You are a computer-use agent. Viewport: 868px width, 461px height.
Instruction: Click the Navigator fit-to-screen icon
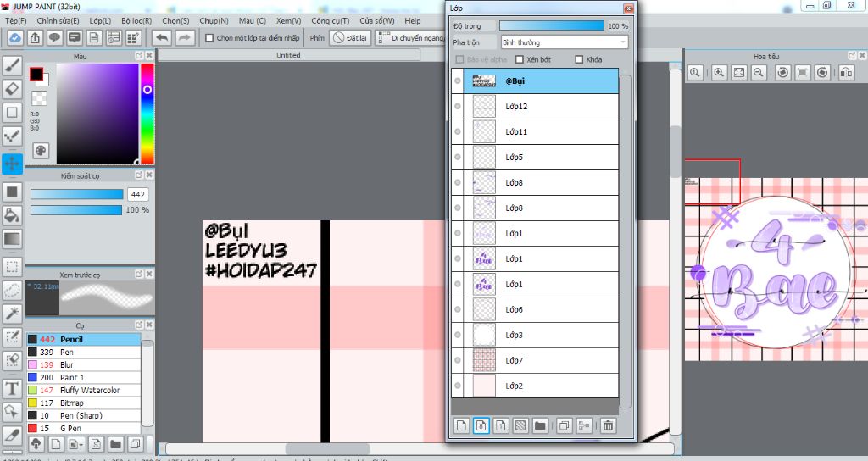(x=739, y=73)
